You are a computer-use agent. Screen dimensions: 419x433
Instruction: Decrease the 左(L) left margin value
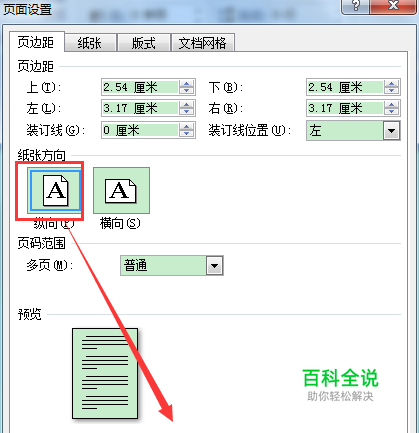[x=187, y=112]
